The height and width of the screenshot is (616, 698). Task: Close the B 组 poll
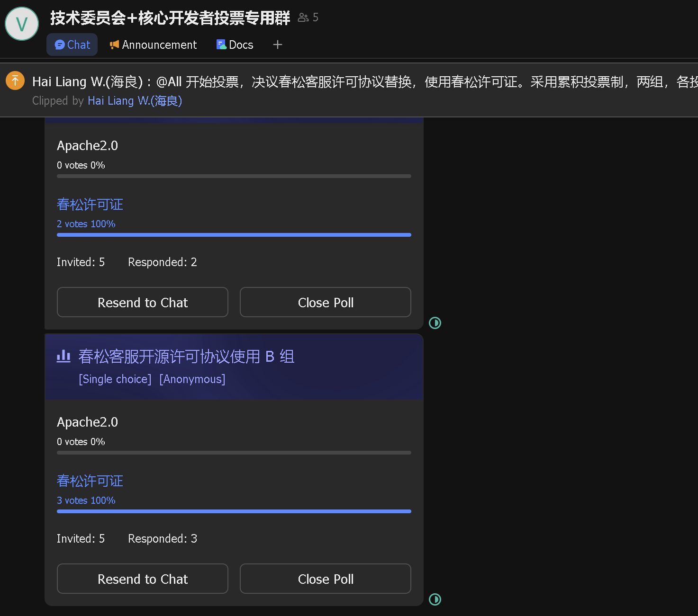pyautogui.click(x=326, y=579)
